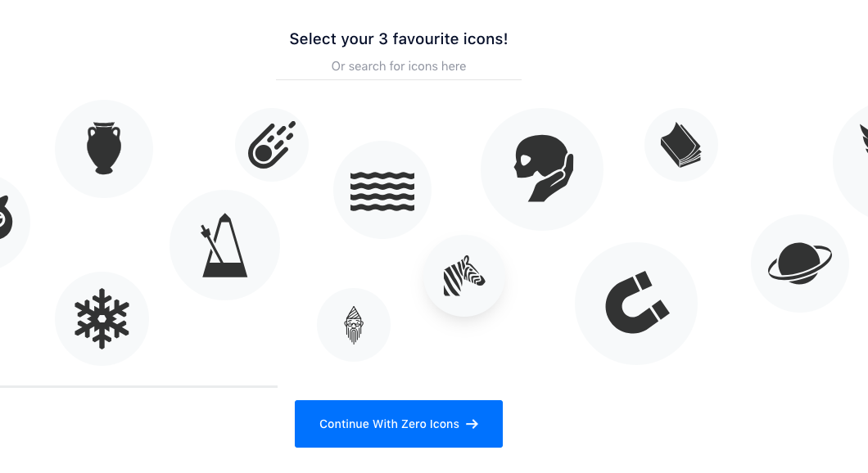
Task: Pick the ringed planet icon
Action: tap(799, 264)
